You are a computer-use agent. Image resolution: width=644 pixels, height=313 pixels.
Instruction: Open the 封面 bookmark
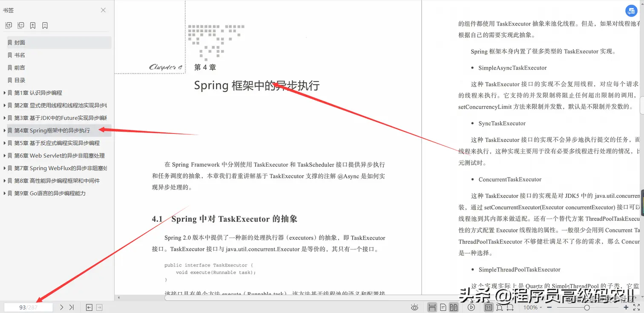pos(59,43)
